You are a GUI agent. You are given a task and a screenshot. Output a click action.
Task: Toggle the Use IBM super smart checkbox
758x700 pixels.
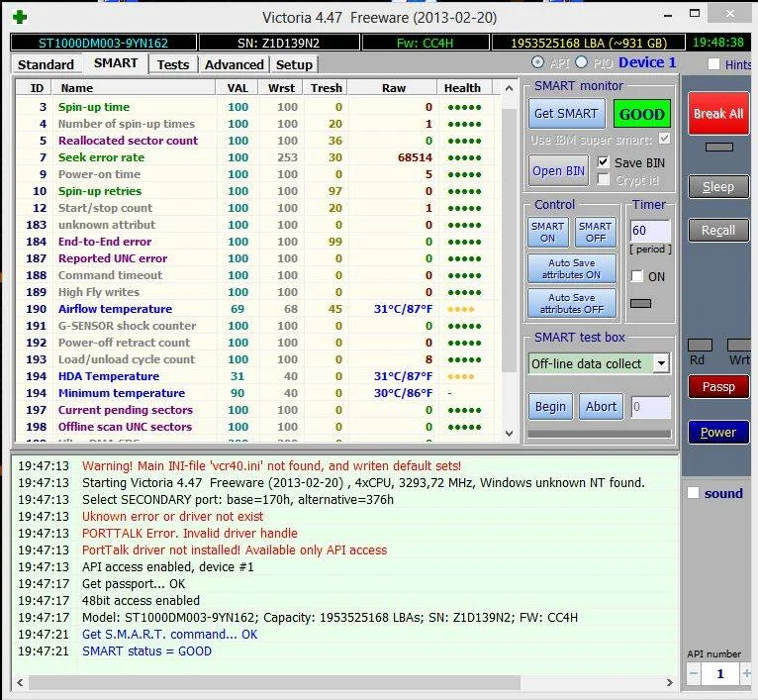[665, 139]
